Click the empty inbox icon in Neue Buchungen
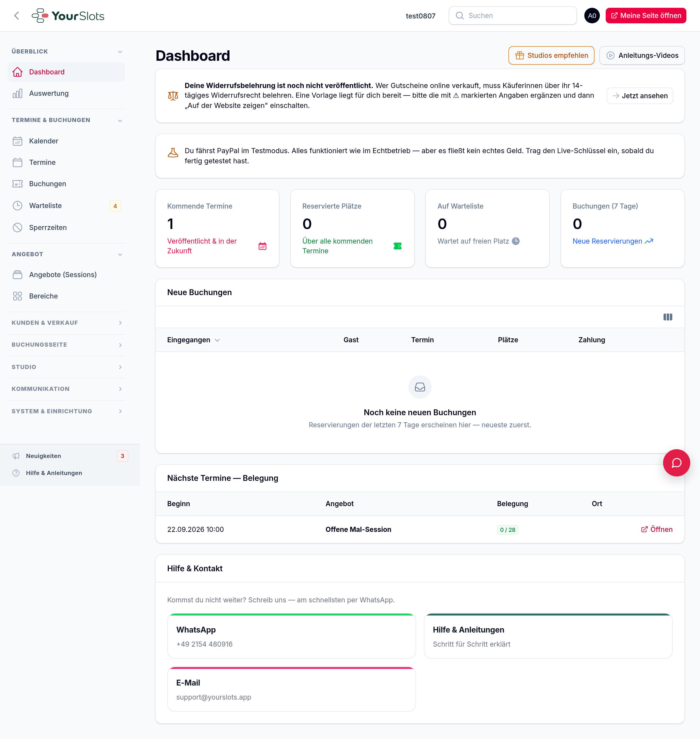The image size is (700, 739). click(420, 387)
